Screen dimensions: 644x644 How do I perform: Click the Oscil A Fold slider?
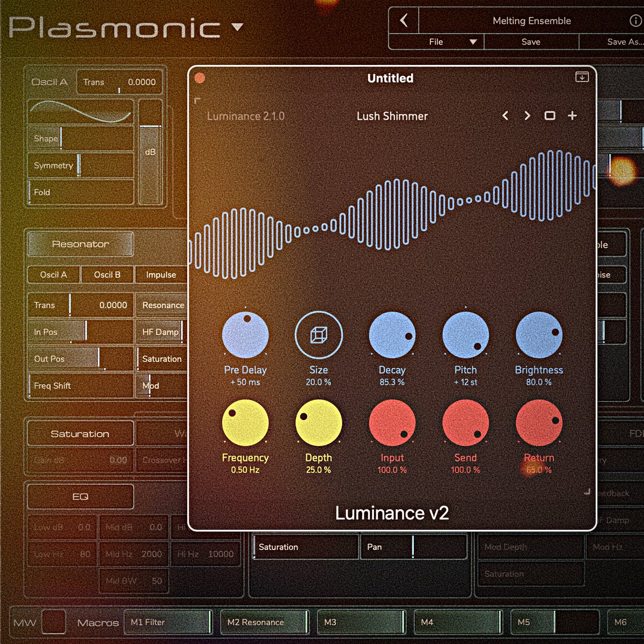tap(80, 192)
